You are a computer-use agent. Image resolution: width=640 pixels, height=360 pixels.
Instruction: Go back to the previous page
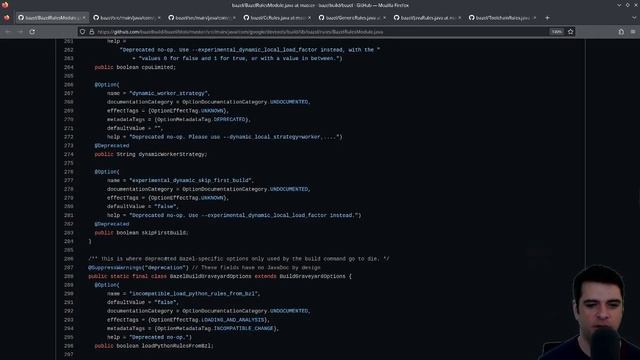[8, 31]
